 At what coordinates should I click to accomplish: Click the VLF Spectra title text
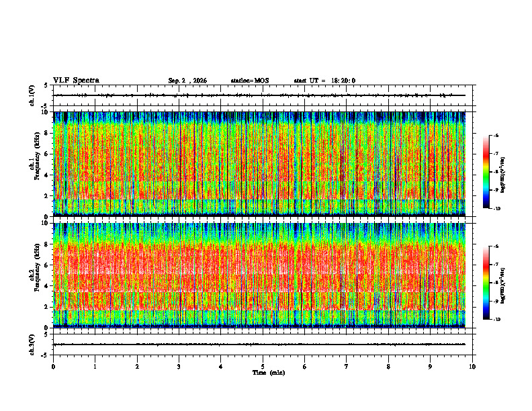click(76, 81)
